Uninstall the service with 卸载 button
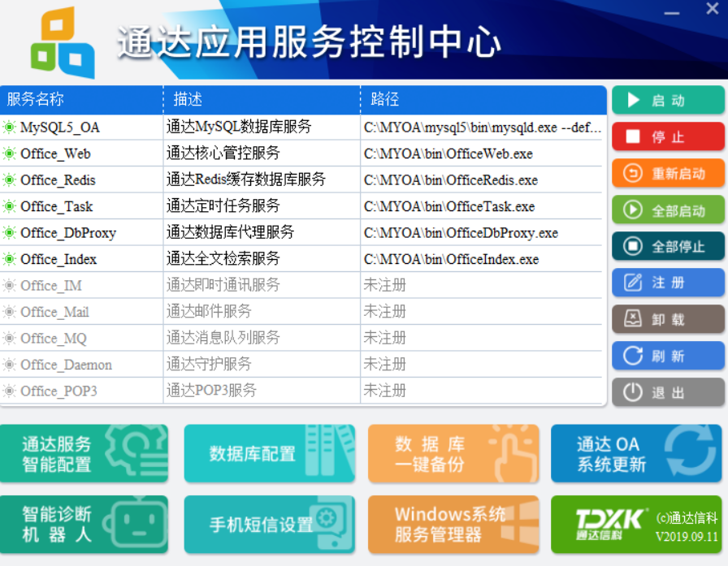Screen dimensions: 728x566 (x=668, y=319)
